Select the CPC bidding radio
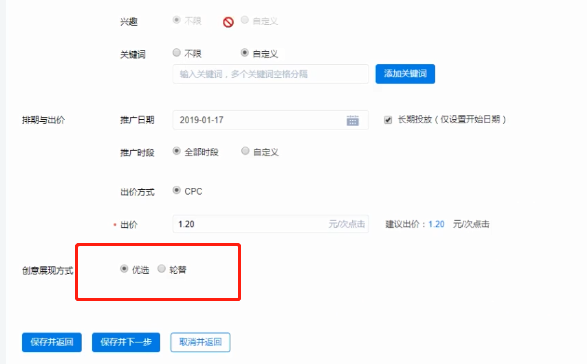Screen dimensions: 587x364 pos(177,190)
